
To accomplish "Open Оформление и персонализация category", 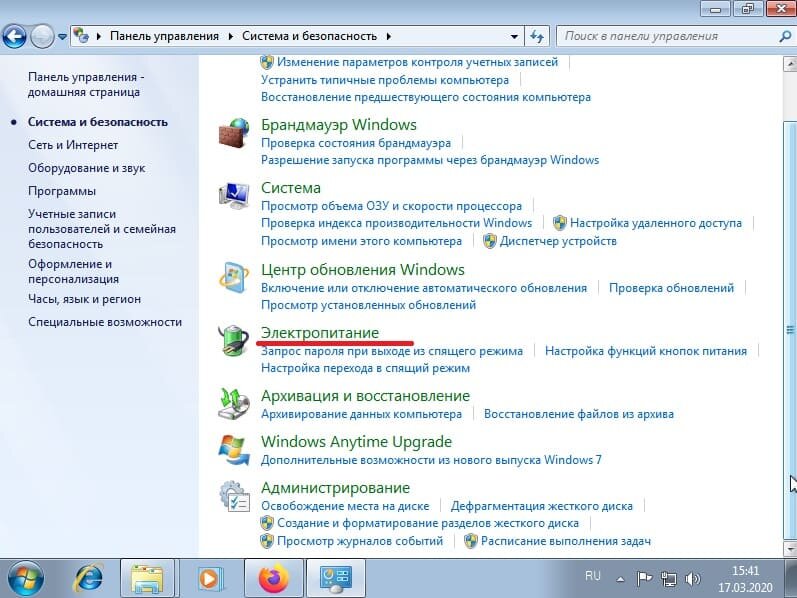I will pos(73,272).
